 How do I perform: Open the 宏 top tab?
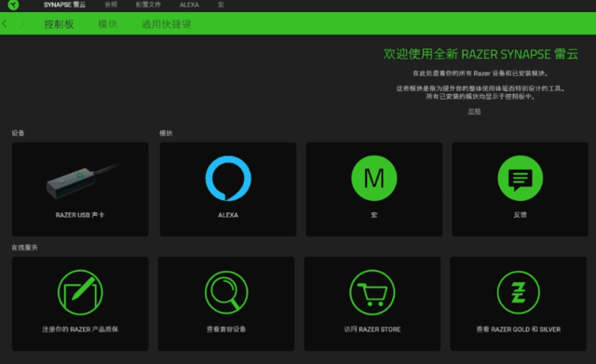click(x=221, y=5)
